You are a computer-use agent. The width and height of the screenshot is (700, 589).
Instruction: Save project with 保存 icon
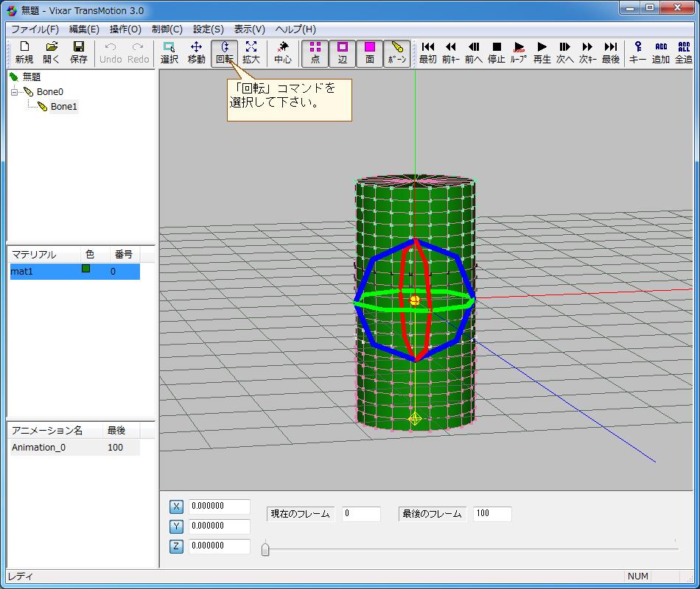(78, 52)
